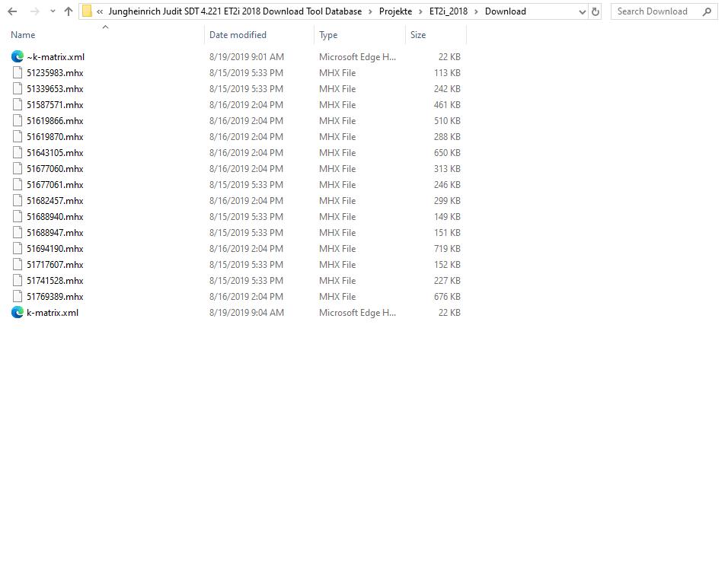Navigate to the Projekte breadcrumb
Image resolution: width=728 pixels, height=583 pixels.
tap(395, 11)
